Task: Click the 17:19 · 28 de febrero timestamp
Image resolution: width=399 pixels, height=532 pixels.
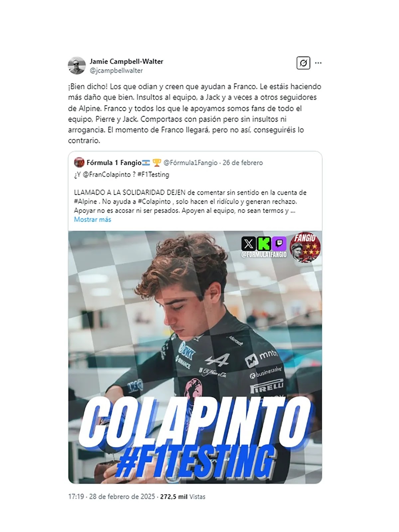Action: tap(111, 496)
